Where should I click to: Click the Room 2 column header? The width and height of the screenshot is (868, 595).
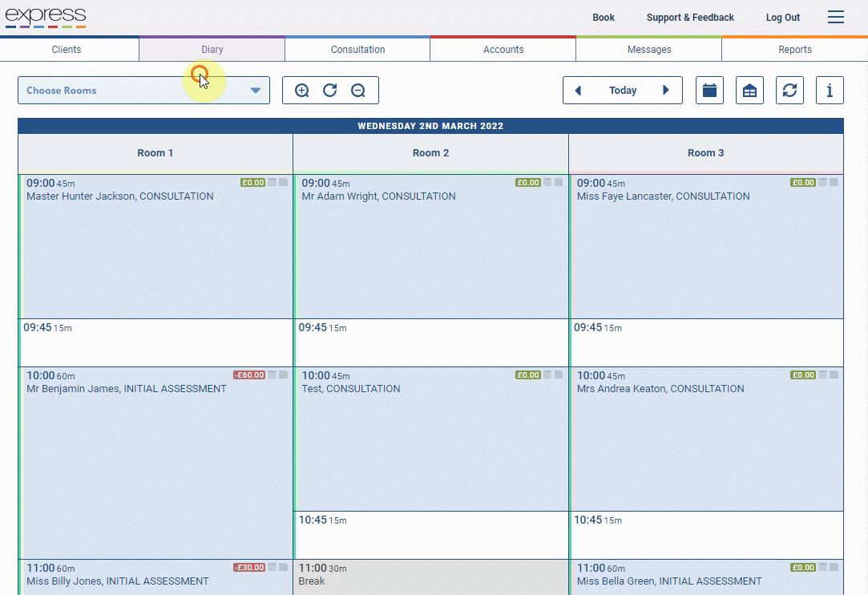pos(430,153)
